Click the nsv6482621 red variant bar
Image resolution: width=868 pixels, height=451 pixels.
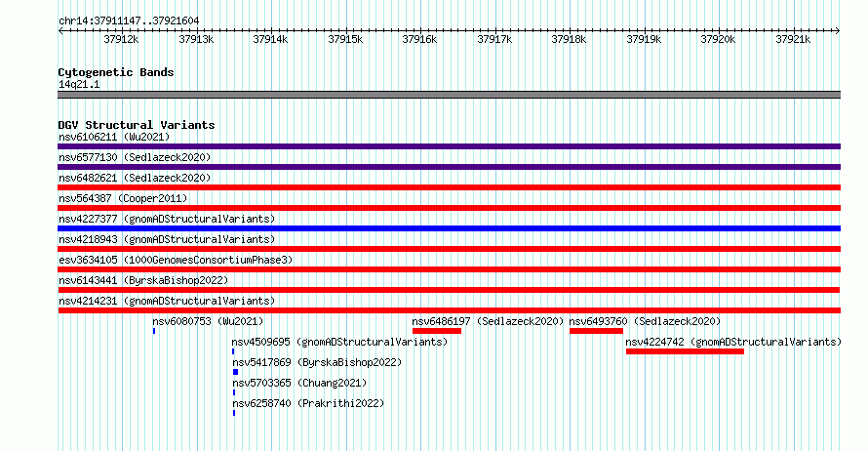click(x=449, y=187)
